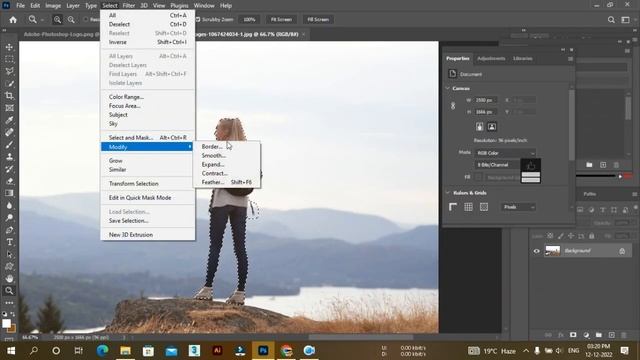Select the Hand tool
The height and width of the screenshot is (360, 640).
coord(9,279)
